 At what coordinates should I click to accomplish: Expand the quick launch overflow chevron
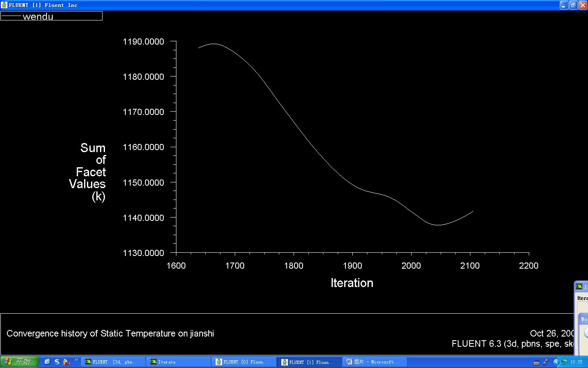click(76, 360)
